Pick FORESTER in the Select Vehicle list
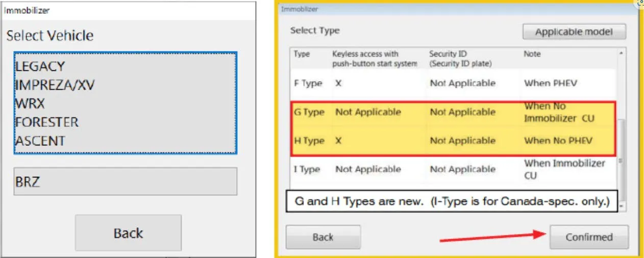This screenshot has width=644, height=258. coord(47,122)
